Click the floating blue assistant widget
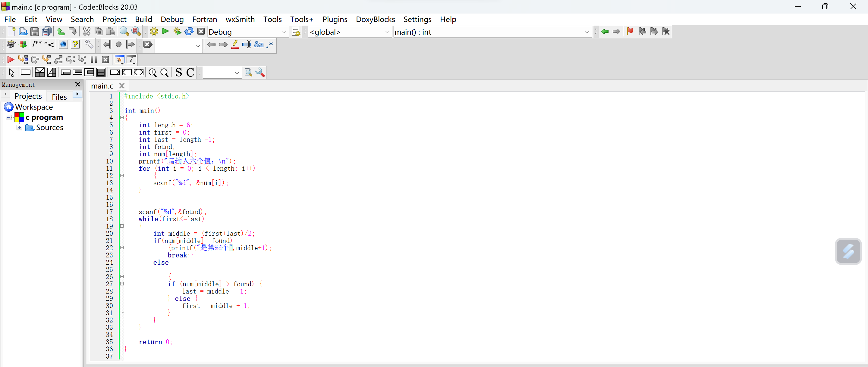Viewport: 868px width, 367px height. click(848, 251)
